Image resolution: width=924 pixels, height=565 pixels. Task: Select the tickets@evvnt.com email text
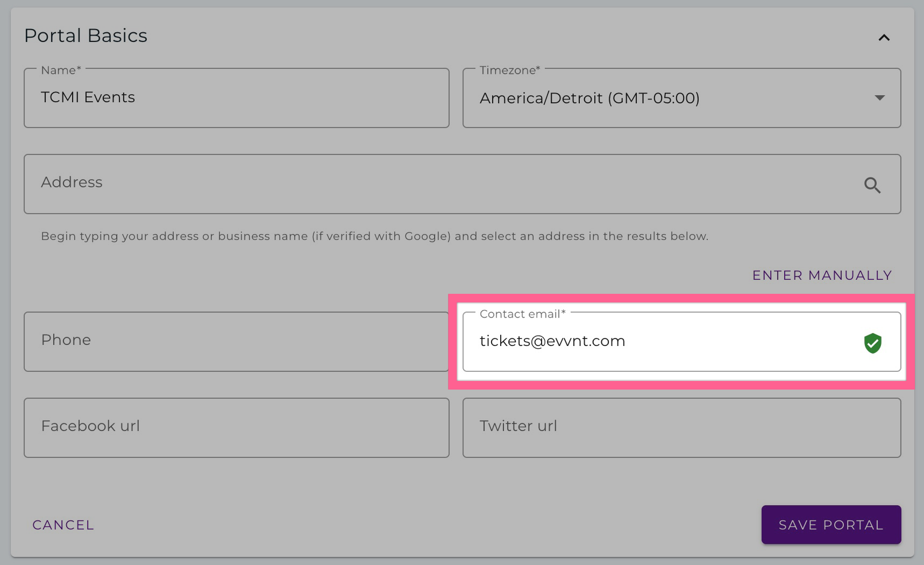pyautogui.click(x=552, y=341)
